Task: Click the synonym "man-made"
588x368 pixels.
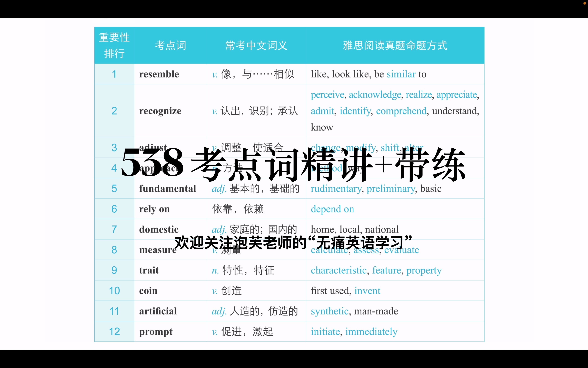Action: coord(376,311)
